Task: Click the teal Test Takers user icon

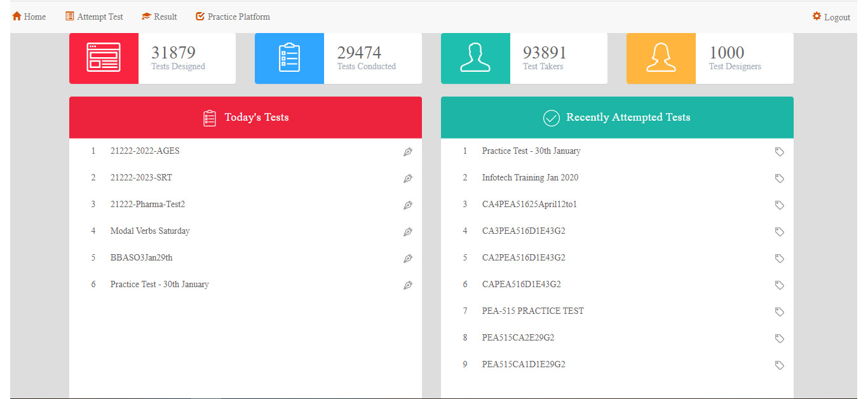Action: pyautogui.click(x=475, y=58)
